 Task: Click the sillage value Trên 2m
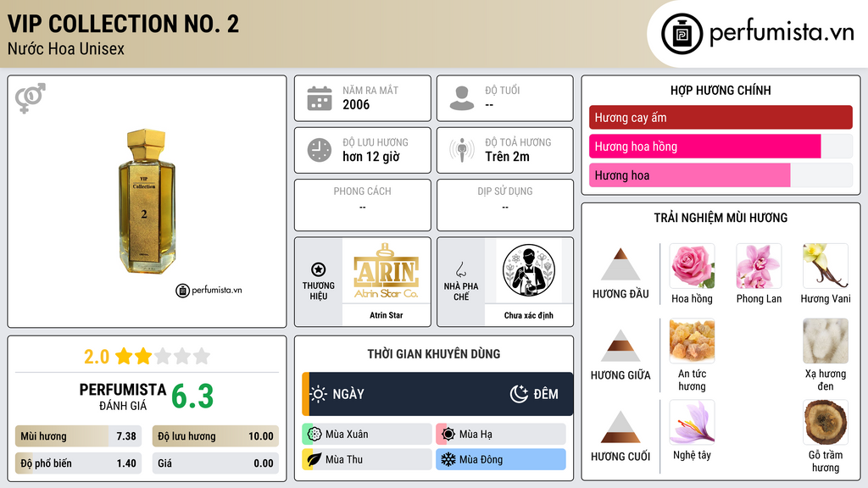tap(507, 157)
